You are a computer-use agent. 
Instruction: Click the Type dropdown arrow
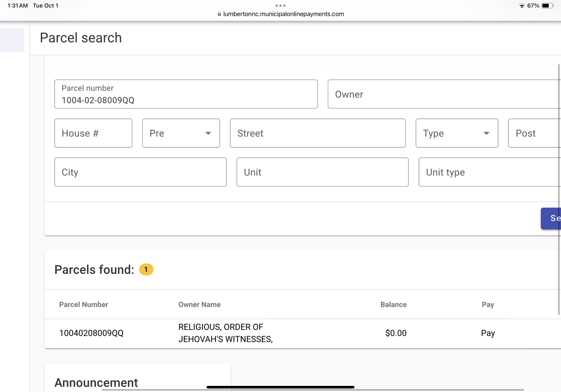click(x=487, y=133)
